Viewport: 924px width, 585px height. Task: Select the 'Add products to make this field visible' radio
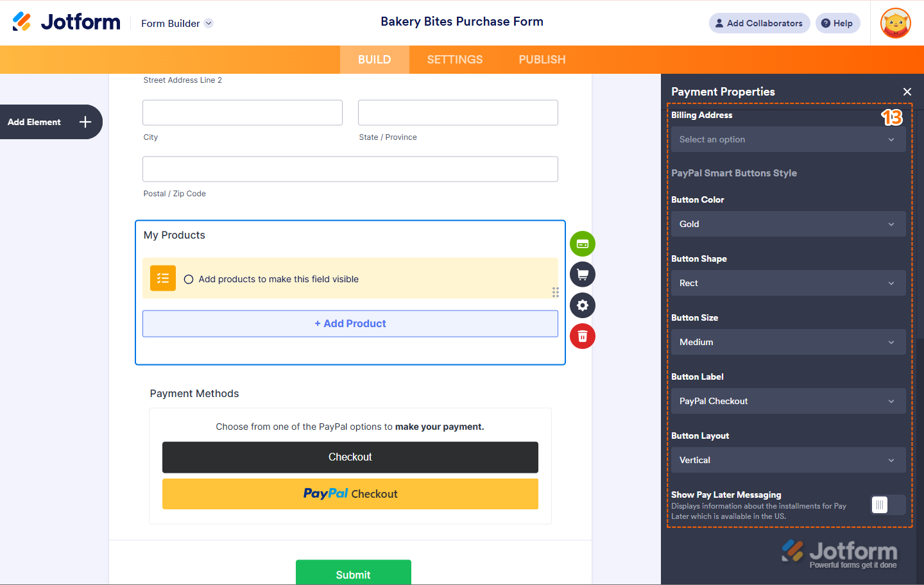tap(188, 279)
